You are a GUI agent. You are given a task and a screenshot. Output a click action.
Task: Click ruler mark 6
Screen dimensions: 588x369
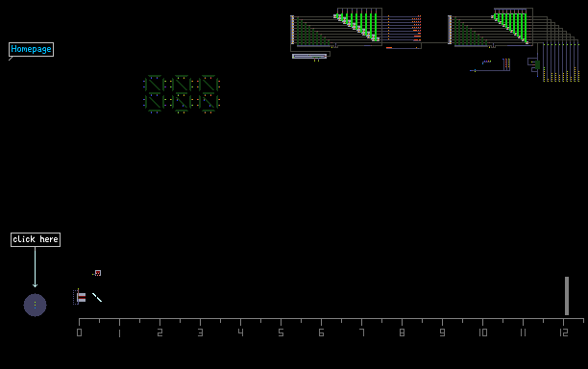pyautogui.click(x=321, y=332)
